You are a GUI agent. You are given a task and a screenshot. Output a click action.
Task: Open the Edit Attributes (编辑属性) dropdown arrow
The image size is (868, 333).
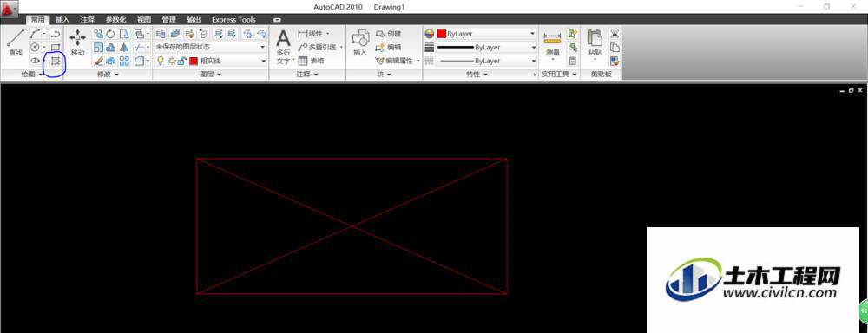pyautogui.click(x=418, y=61)
